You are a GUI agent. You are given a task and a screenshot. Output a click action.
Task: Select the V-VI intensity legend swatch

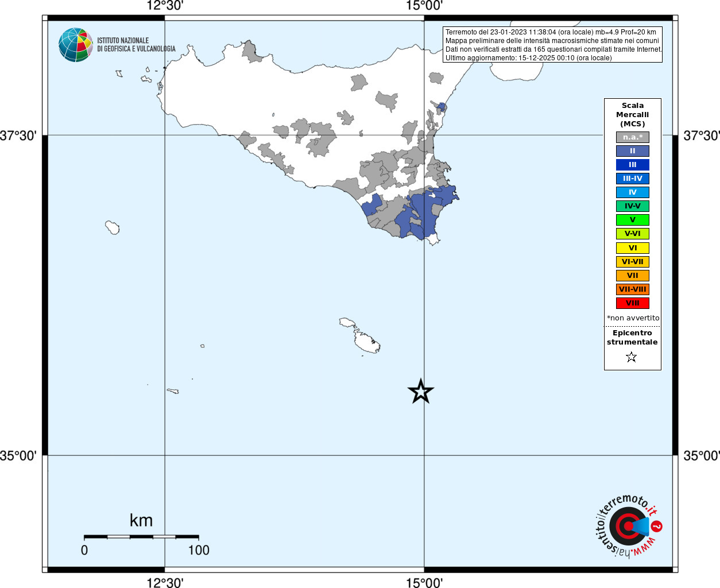(633, 234)
